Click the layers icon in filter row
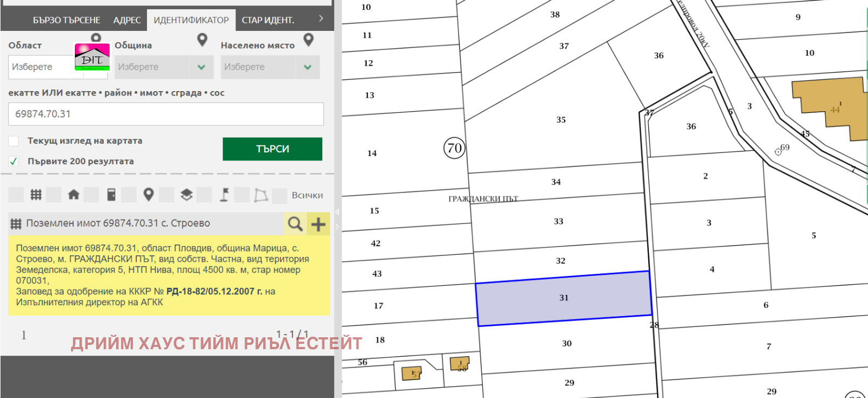868x398 pixels. 187,195
